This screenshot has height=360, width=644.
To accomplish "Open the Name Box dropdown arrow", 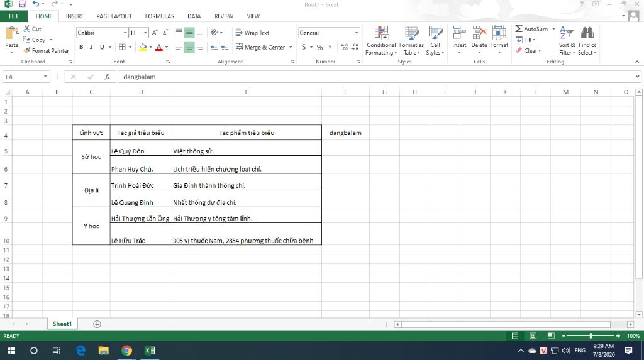I will tap(46, 77).
